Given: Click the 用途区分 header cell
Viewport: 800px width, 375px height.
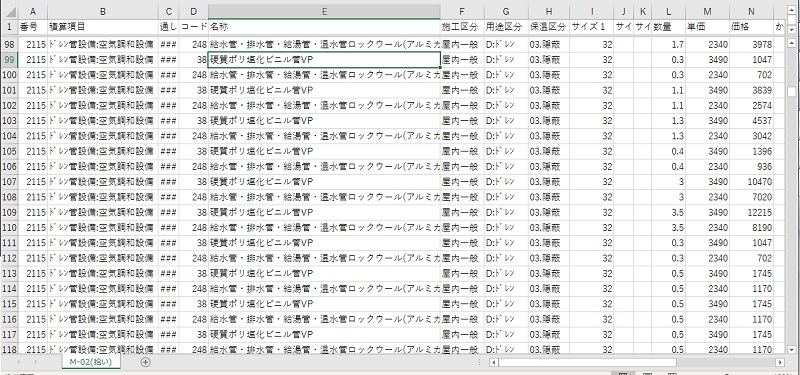Looking at the screenshot, I should 506,27.
